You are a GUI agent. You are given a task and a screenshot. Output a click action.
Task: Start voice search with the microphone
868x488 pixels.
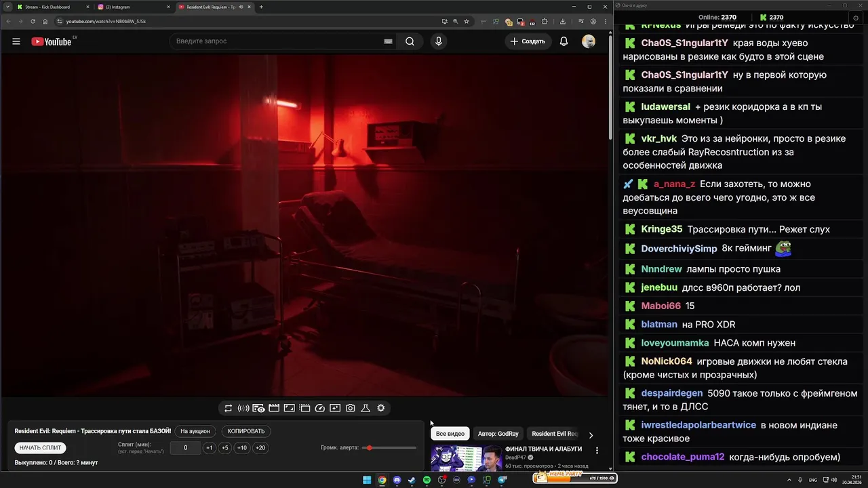(439, 41)
